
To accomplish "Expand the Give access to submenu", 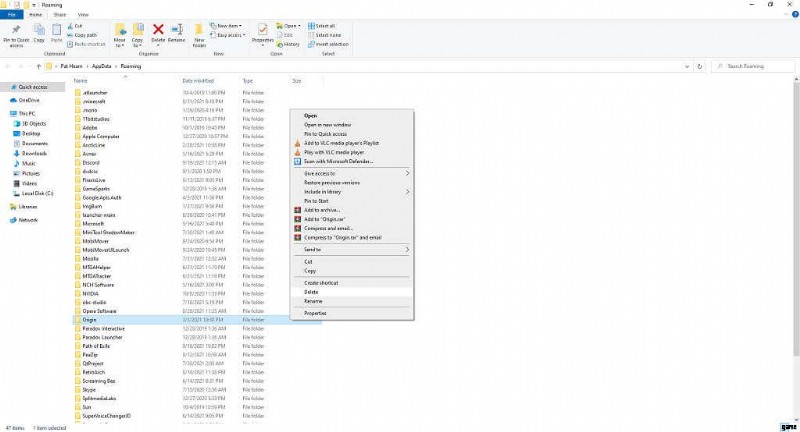I will [352, 174].
